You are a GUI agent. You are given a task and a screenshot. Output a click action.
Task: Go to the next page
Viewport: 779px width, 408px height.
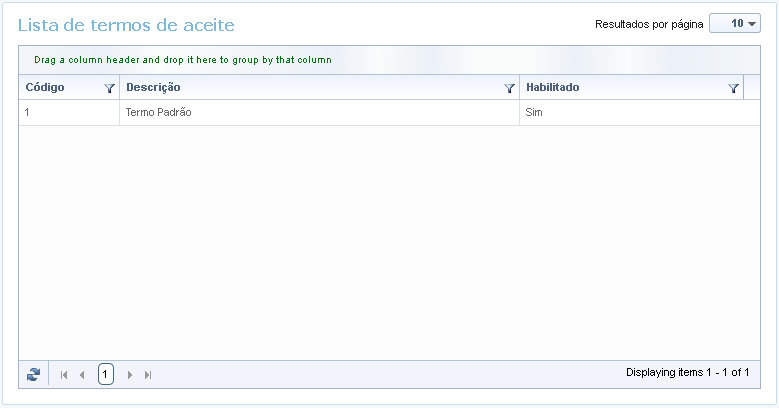(x=130, y=375)
